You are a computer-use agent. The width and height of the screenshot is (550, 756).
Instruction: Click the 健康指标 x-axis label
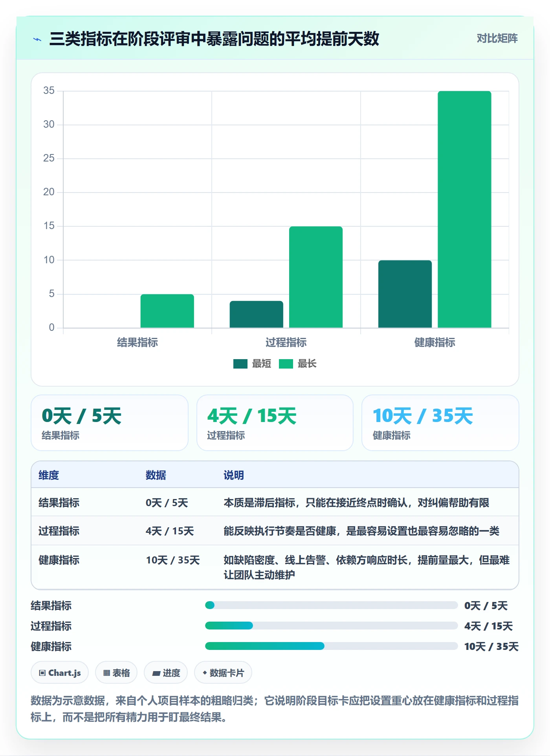click(435, 342)
